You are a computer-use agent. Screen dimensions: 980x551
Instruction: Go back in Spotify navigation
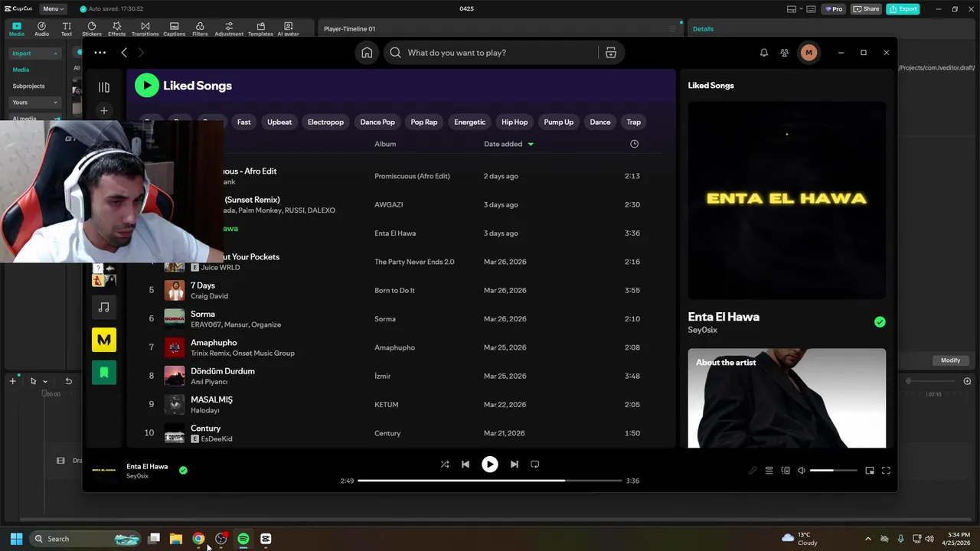click(x=124, y=53)
